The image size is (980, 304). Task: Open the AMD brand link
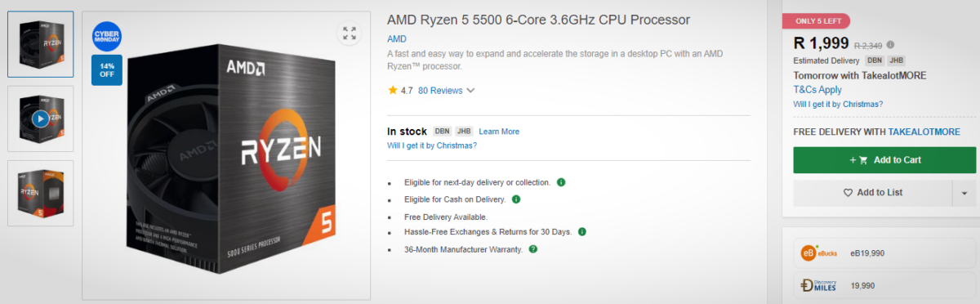coord(396,38)
